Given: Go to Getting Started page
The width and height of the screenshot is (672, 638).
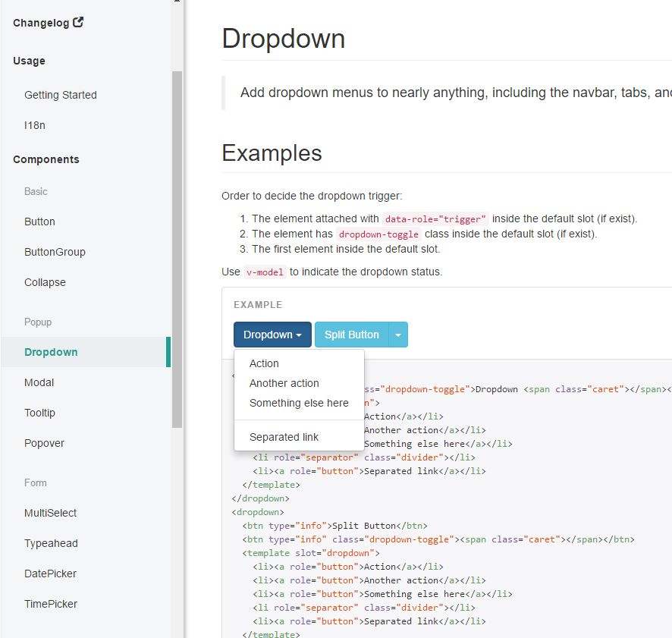Looking at the screenshot, I should [61, 95].
